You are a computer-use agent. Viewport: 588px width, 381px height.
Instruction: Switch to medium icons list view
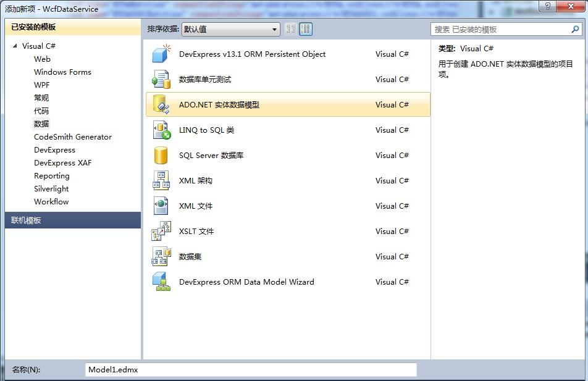(306, 29)
